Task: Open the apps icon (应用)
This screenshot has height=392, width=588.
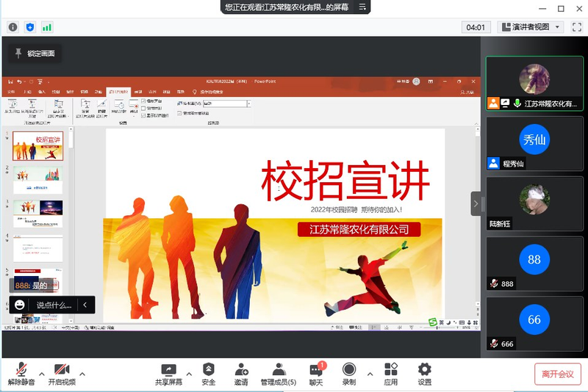Action: tap(391, 369)
